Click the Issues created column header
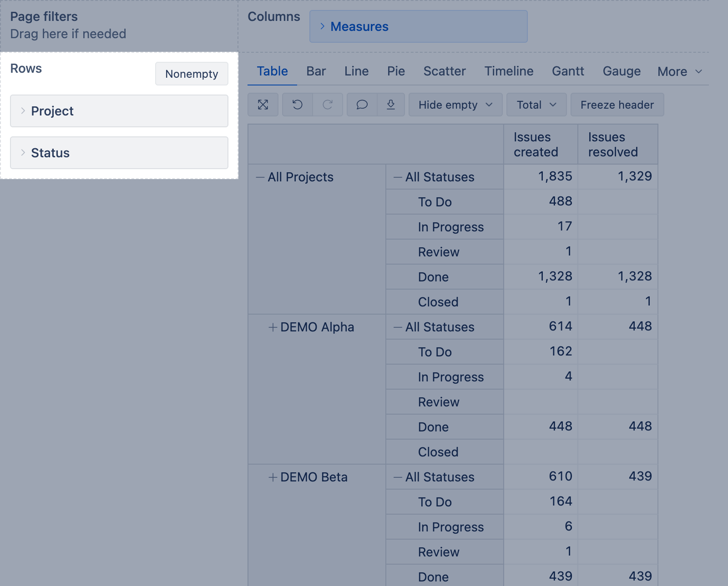Image resolution: width=728 pixels, height=586 pixels. (x=536, y=145)
